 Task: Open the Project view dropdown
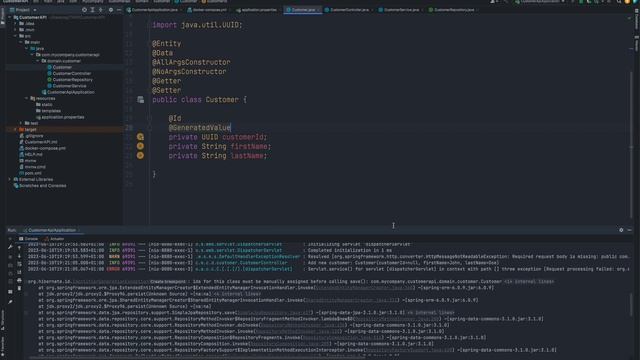click(x=23, y=10)
